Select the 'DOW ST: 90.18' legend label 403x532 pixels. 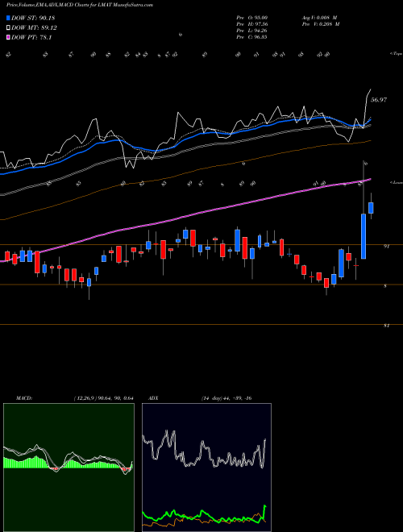tap(33, 18)
